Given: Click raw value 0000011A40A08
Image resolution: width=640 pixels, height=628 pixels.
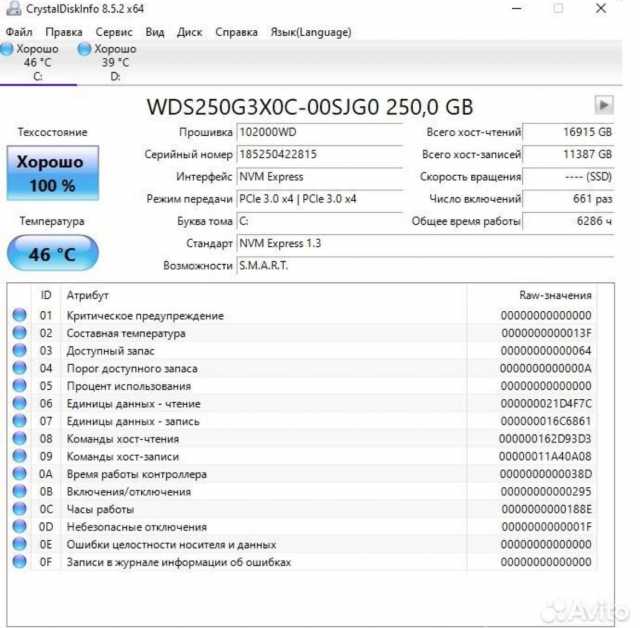Looking at the screenshot, I should coord(545,457).
